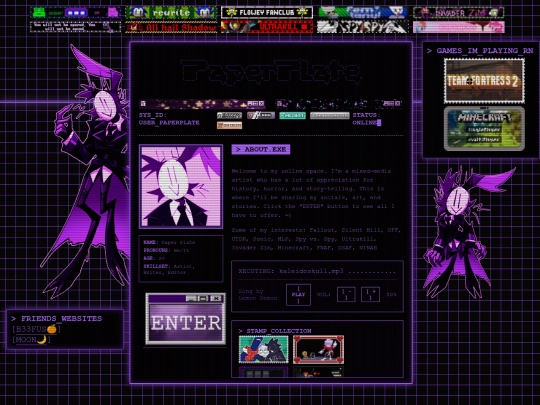Click the SKILLSET row in the info box
540x405 pixels.
point(169,269)
